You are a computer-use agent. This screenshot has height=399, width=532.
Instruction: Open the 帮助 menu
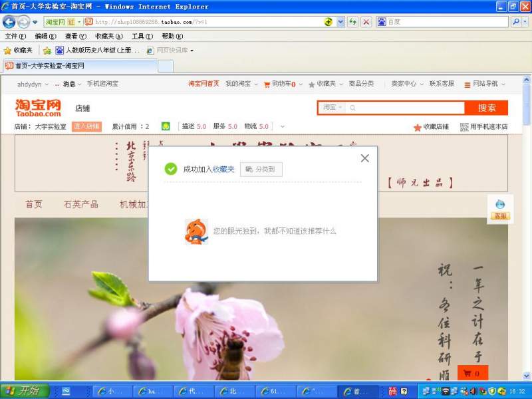click(x=172, y=36)
